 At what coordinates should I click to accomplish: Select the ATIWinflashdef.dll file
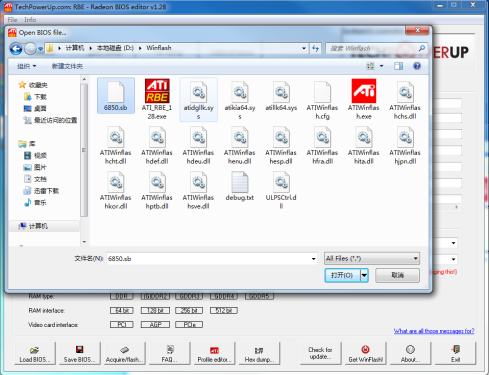click(x=157, y=145)
